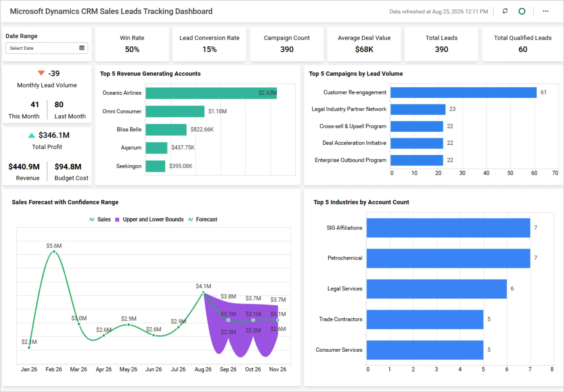
Task: Click the Campaign Count value 390
Action: (x=287, y=49)
